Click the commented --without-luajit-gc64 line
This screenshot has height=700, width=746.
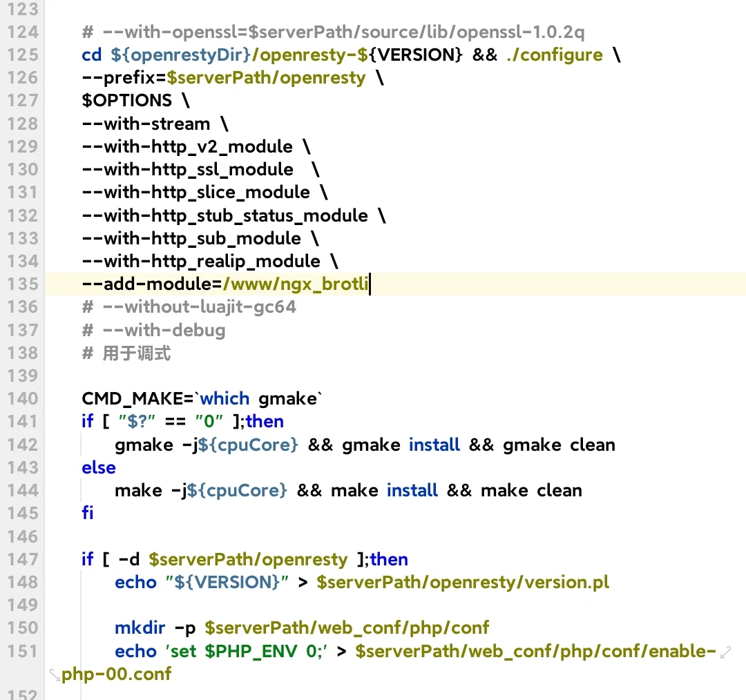(x=189, y=307)
